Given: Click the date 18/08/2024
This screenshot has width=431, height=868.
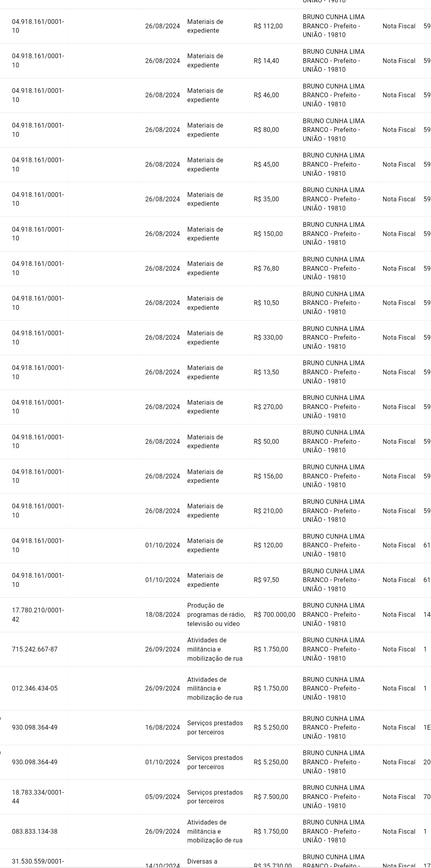Looking at the screenshot, I should 162,614.
